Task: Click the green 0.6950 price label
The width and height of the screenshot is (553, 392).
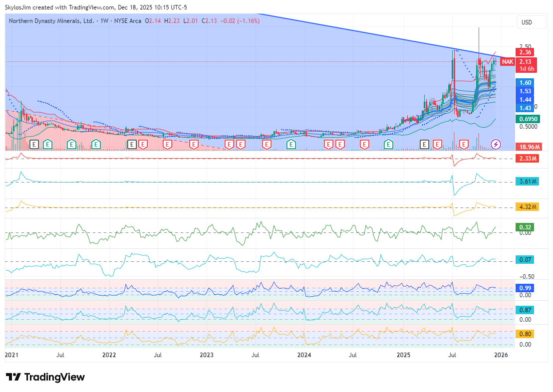Action: coord(528,119)
